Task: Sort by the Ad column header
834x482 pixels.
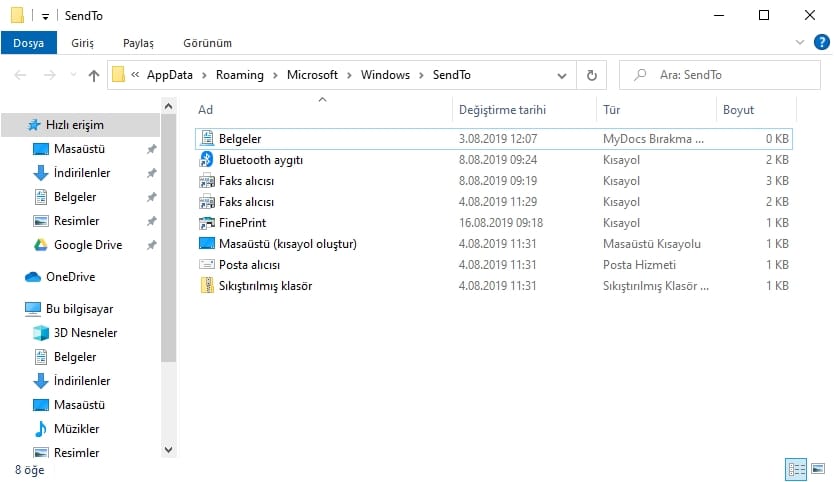Action: pos(322,110)
